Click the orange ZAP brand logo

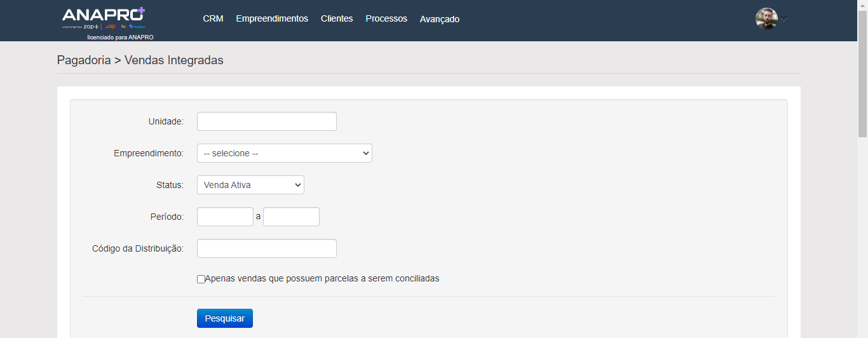point(111,27)
